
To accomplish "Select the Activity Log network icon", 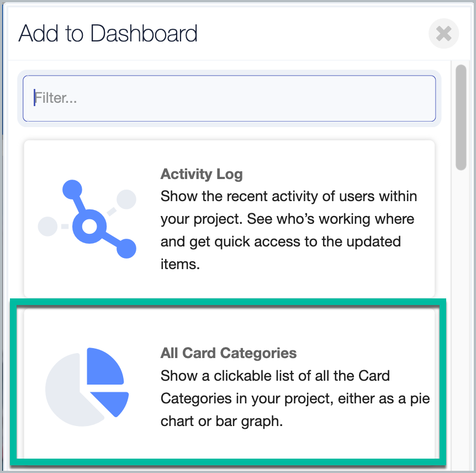I will (x=87, y=219).
